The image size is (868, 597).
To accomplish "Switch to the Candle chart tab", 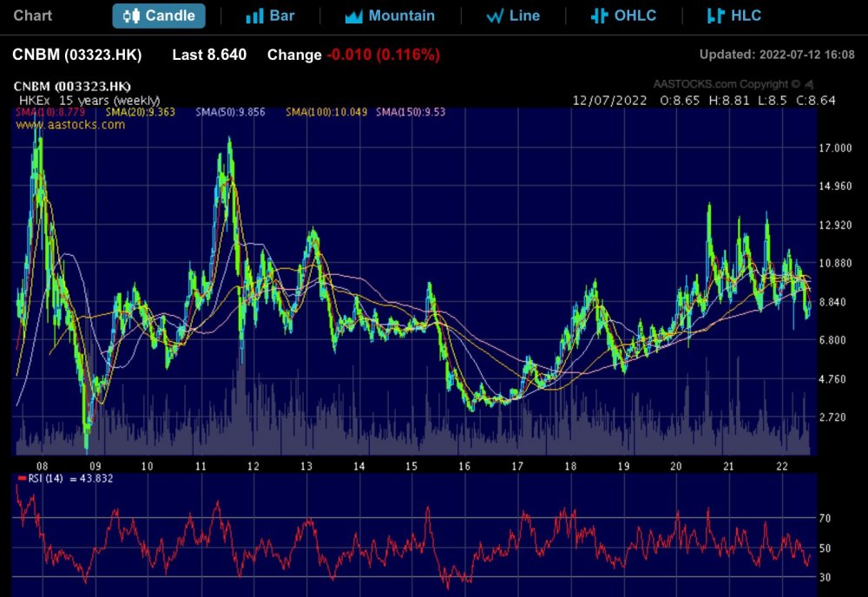I will click(x=159, y=15).
